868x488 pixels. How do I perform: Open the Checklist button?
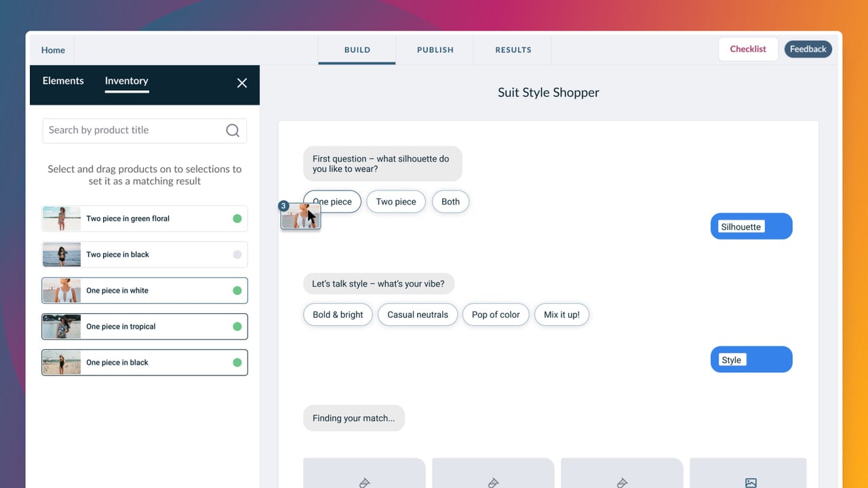[x=748, y=49]
